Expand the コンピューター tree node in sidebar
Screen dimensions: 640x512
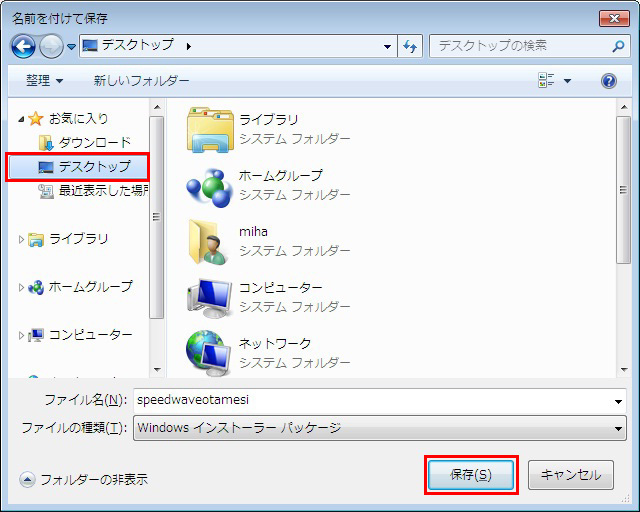pyautogui.click(x=23, y=335)
